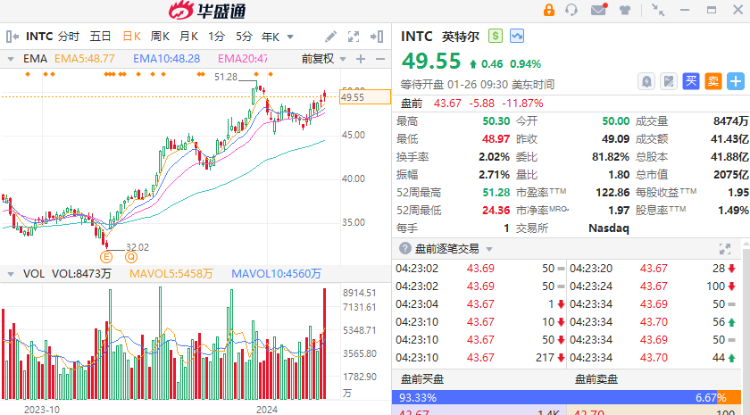Select the 日K chart tab
This screenshot has width=750, height=415.
point(132,36)
